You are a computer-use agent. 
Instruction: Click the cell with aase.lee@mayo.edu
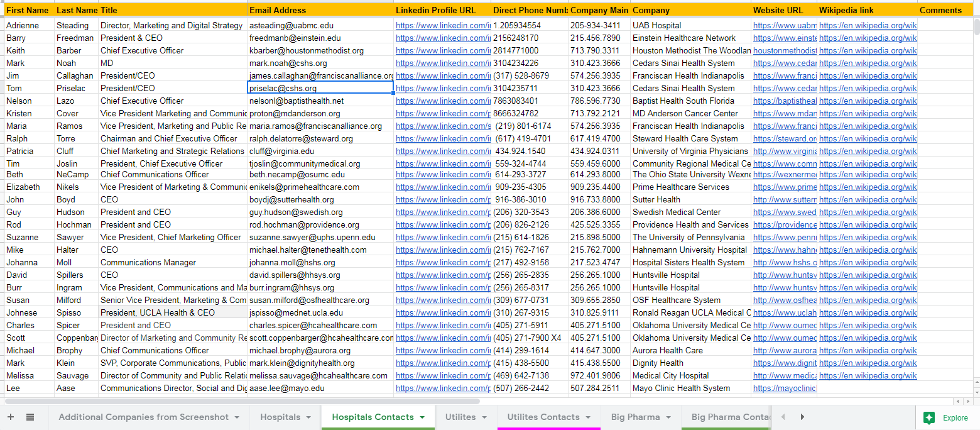pos(320,388)
